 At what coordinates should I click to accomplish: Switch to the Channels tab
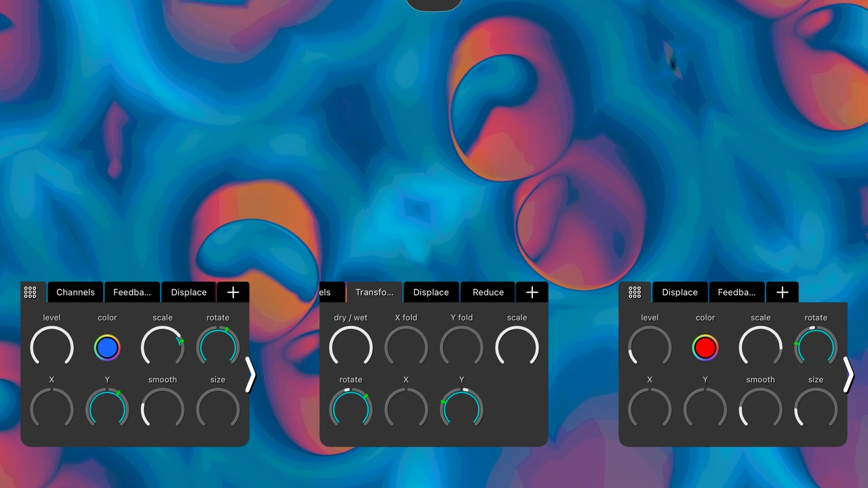[75, 292]
